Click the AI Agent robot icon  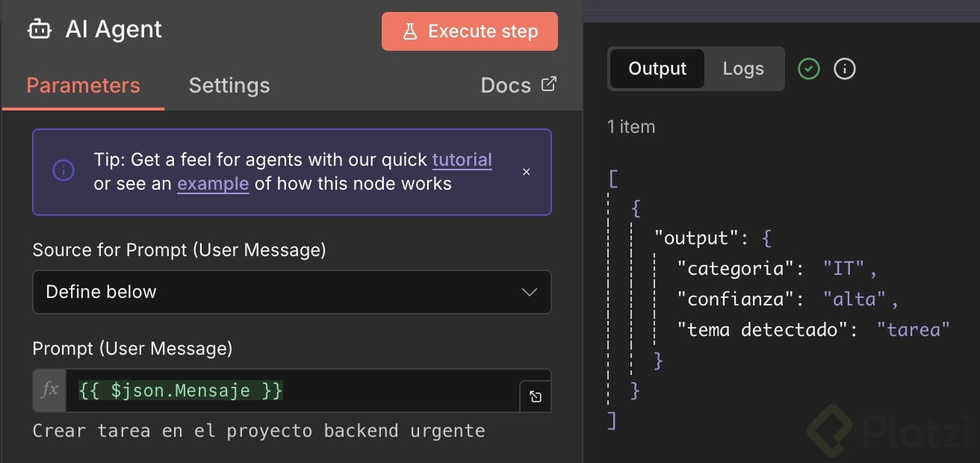[39, 29]
